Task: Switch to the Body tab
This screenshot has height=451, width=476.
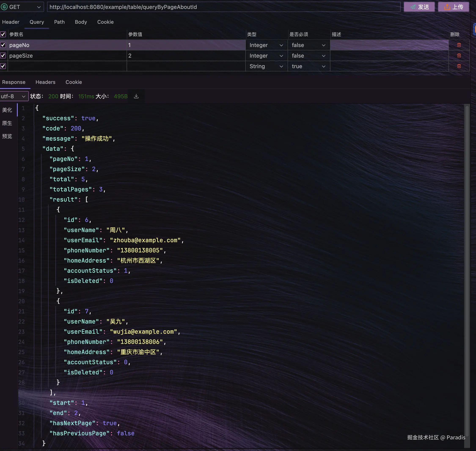Action: coord(81,22)
